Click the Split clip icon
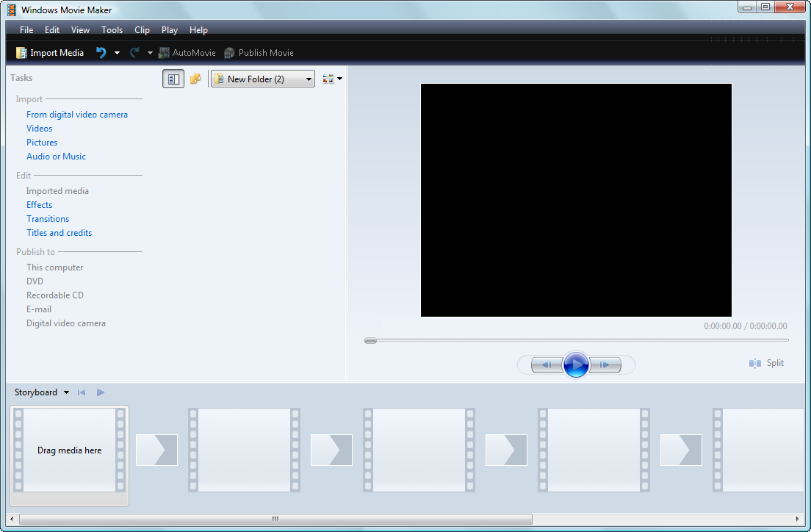 pyautogui.click(x=755, y=363)
